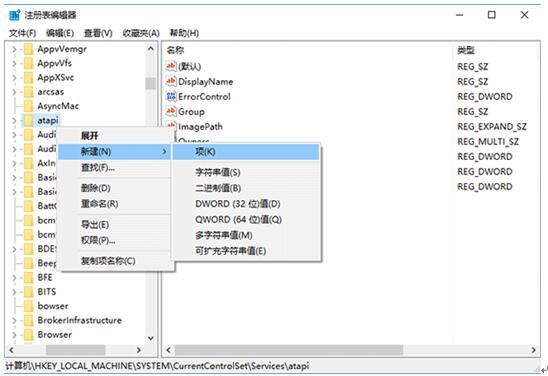Open the 帮助(H) menu
The height and width of the screenshot is (376, 548).
pyautogui.click(x=184, y=33)
